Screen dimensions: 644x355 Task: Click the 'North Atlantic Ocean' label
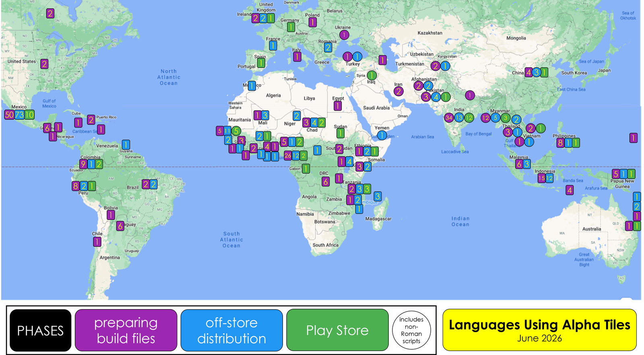click(x=169, y=77)
